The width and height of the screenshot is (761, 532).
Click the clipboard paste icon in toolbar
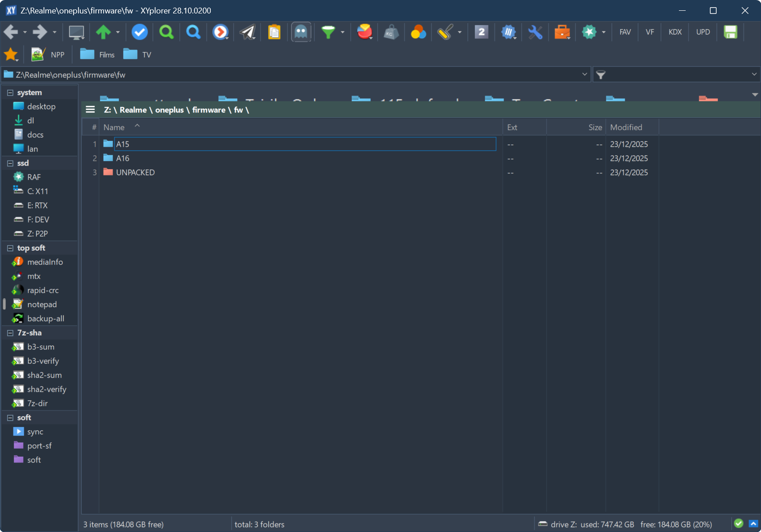[x=274, y=32]
